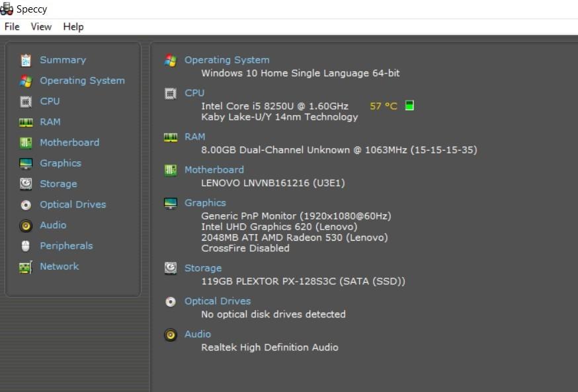The width and height of the screenshot is (578, 392).
Task: Go to the CPU section in sidebar
Action: [50, 101]
